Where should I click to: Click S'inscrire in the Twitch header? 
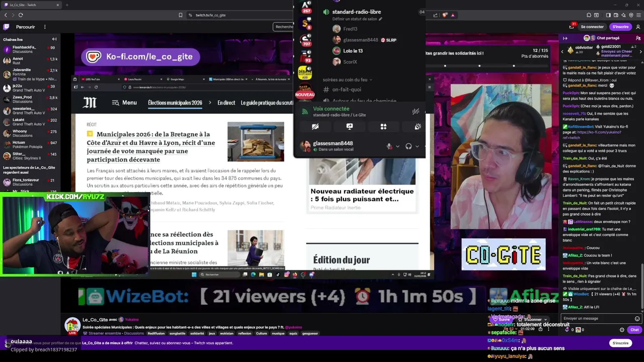620,27
